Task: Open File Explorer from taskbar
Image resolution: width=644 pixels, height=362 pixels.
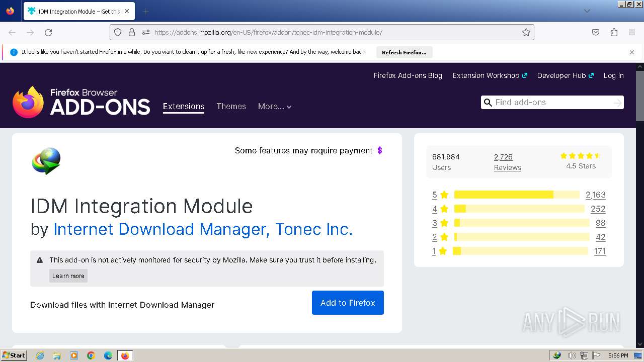Action: 57,355
